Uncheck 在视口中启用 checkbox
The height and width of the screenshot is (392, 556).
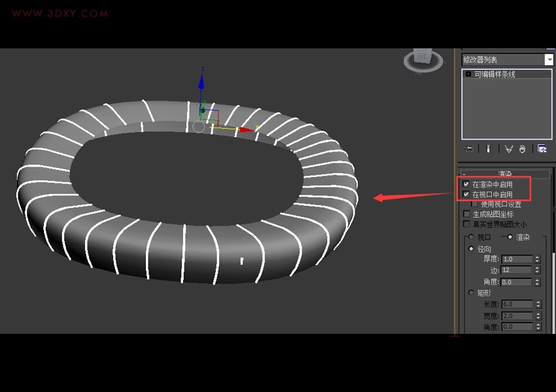point(466,194)
